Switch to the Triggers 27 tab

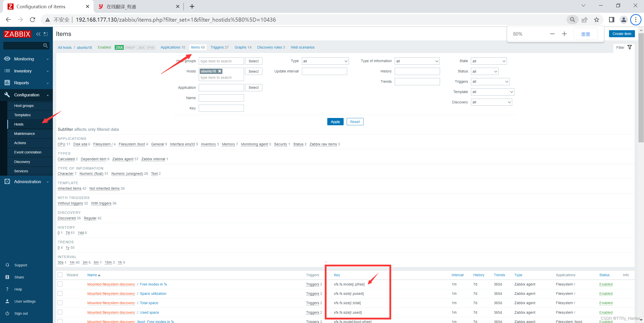coord(219,47)
